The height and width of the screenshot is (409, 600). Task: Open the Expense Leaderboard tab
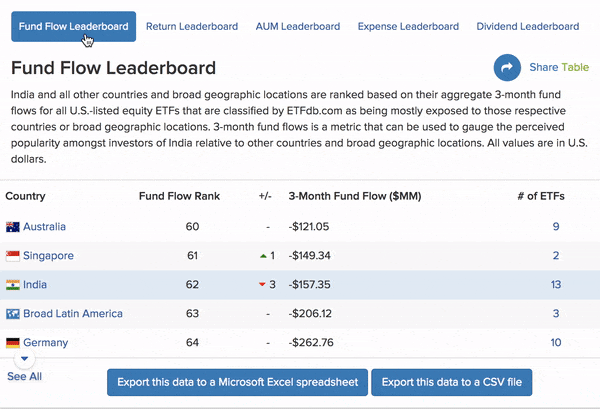[x=409, y=27]
